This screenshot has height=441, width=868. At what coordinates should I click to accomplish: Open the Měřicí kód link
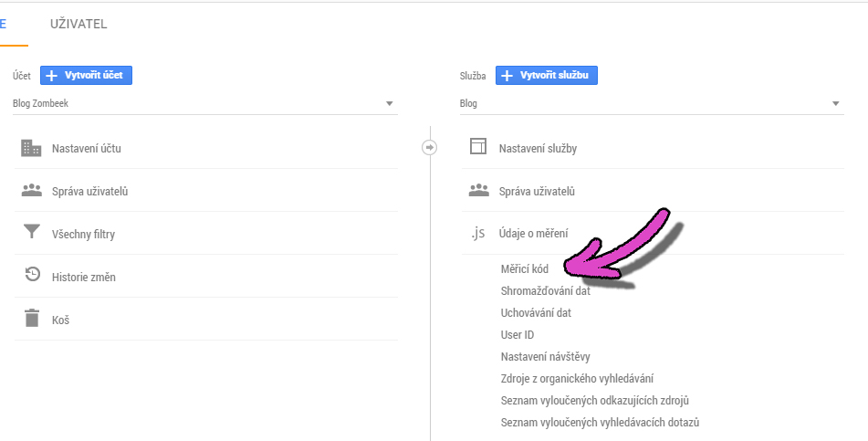pos(524,268)
